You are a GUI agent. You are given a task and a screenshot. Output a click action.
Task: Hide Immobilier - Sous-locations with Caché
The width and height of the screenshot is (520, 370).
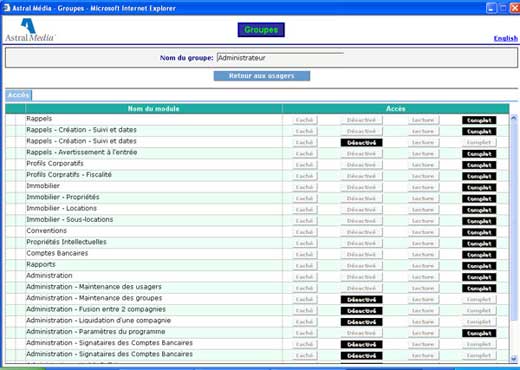(305, 221)
